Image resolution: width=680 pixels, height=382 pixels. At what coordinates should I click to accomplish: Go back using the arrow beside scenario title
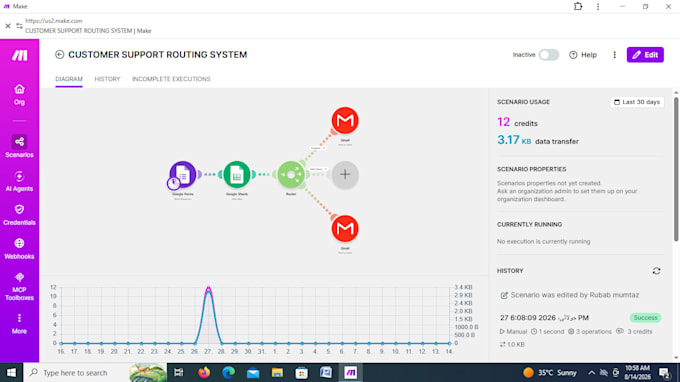point(59,54)
